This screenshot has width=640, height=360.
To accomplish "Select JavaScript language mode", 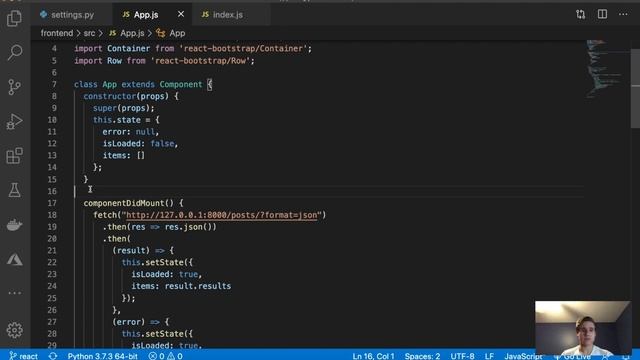I will point(523,356).
